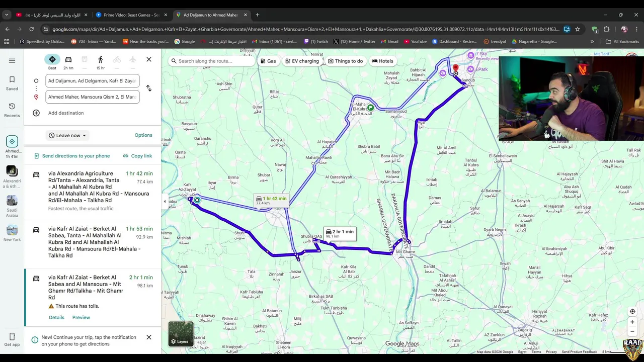The image size is (644, 362).
Task: Open Saved places in sidebar
Action: (x=12, y=83)
